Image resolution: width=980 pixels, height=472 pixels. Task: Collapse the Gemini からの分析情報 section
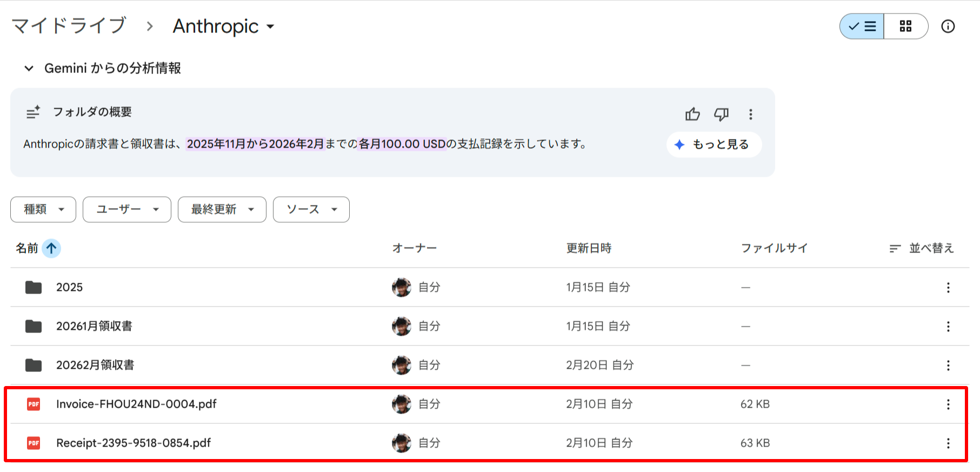pyautogui.click(x=29, y=68)
